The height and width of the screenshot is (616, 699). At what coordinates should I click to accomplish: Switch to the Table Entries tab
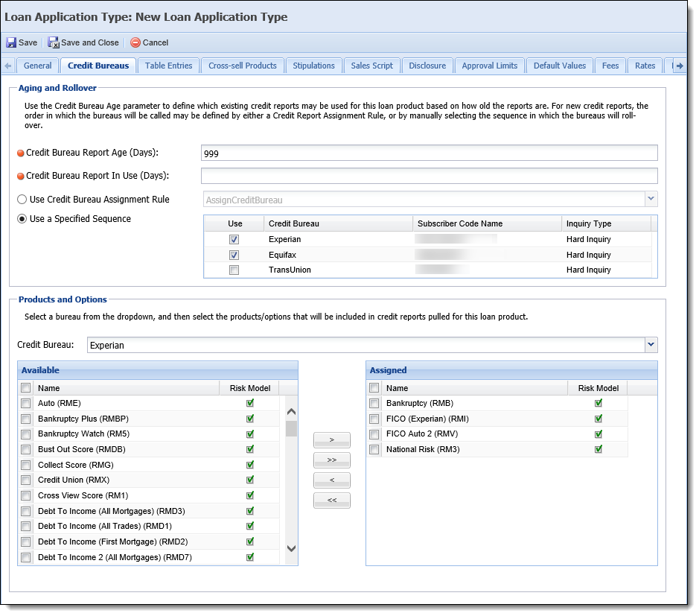168,66
